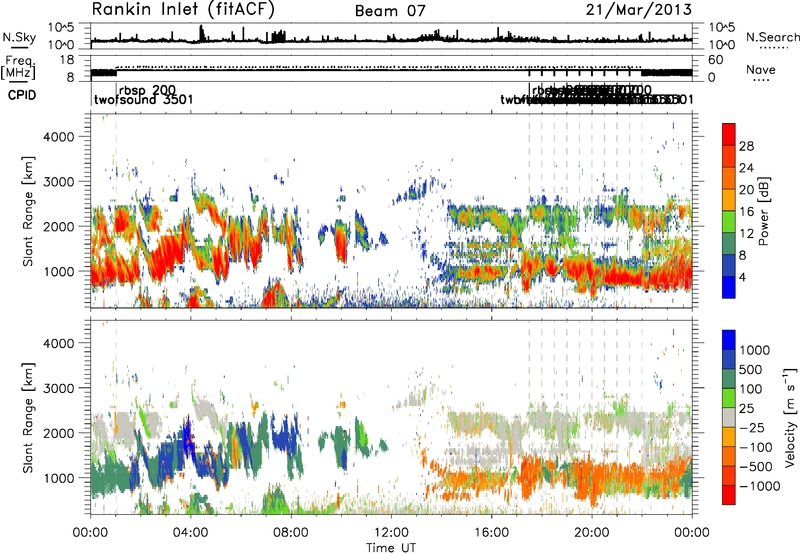
Task: Click the '16' label on the Power color bar
Action: click(x=746, y=212)
